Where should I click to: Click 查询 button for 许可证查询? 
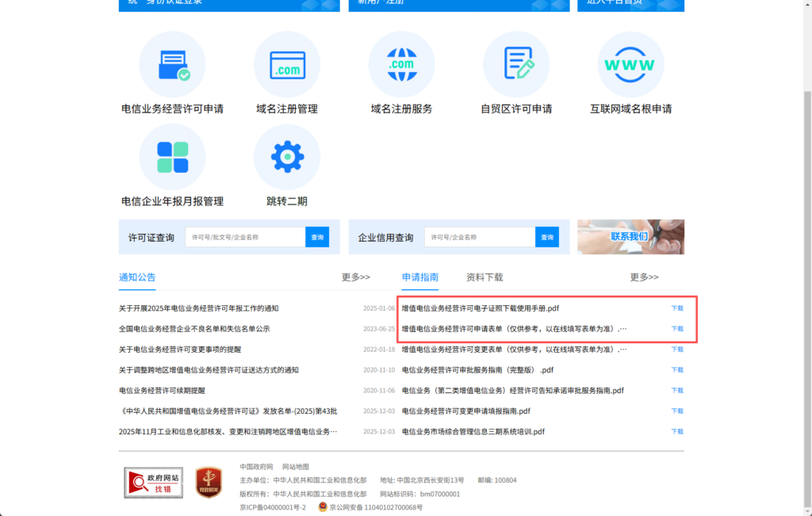click(317, 237)
